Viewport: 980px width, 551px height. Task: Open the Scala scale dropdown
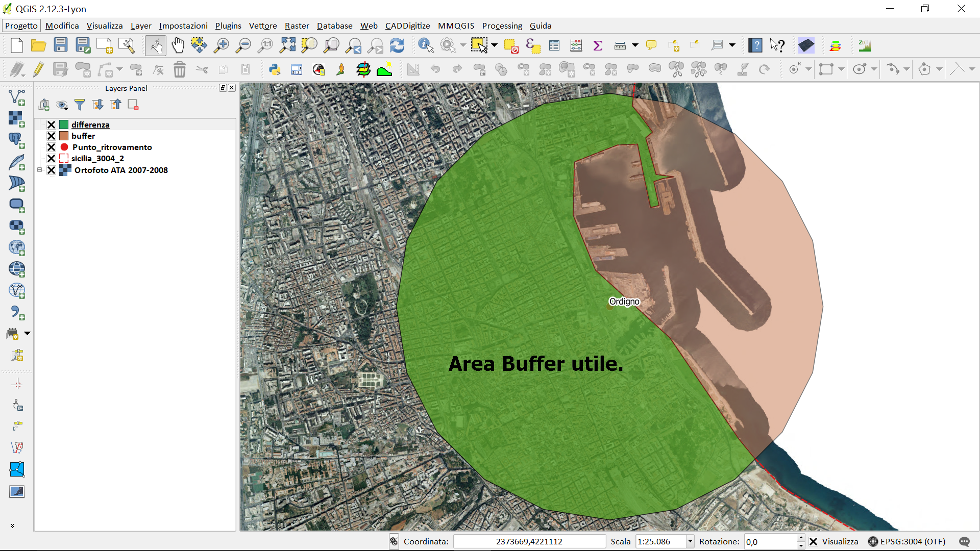click(x=690, y=541)
